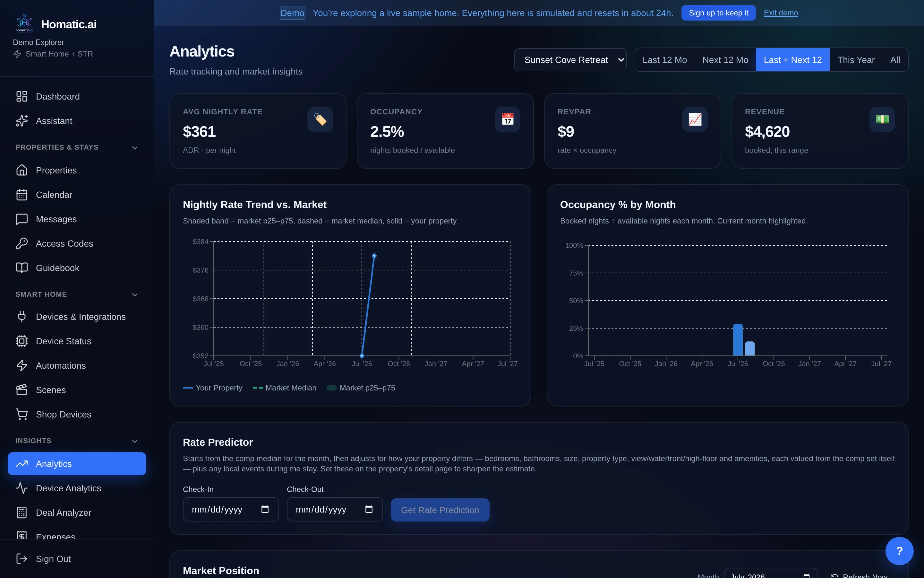Click the Properties house icon
The width and height of the screenshot is (924, 578).
[22, 170]
